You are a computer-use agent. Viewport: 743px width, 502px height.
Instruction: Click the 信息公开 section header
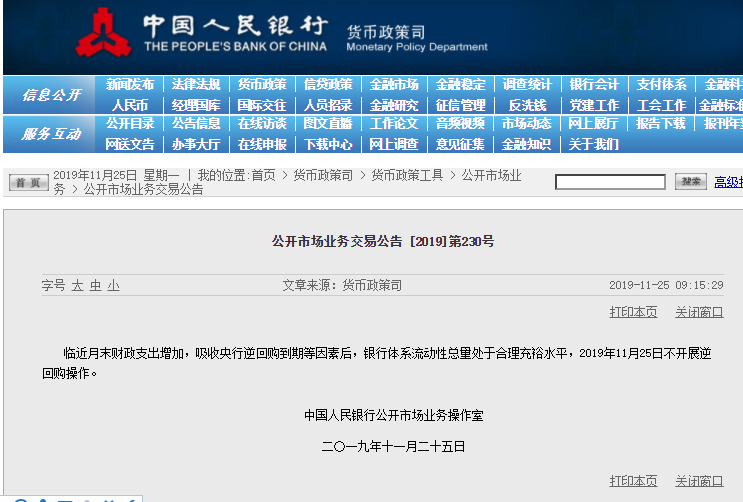[x=52, y=95]
